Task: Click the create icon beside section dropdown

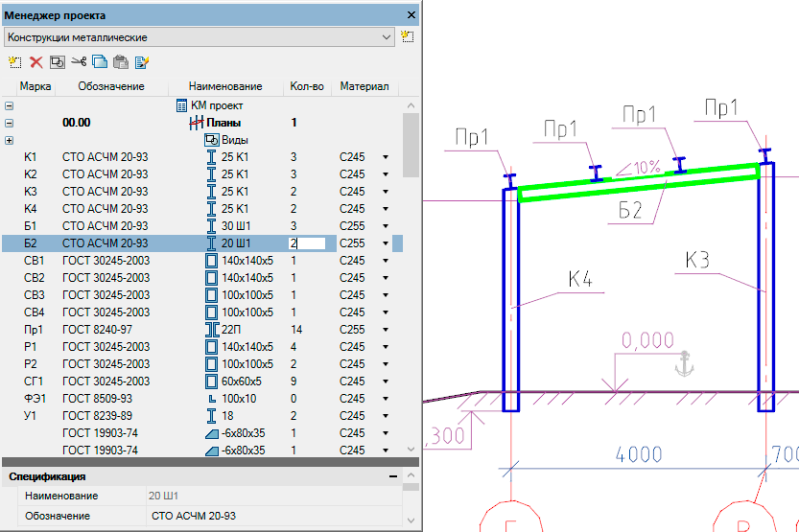Action: click(x=407, y=36)
